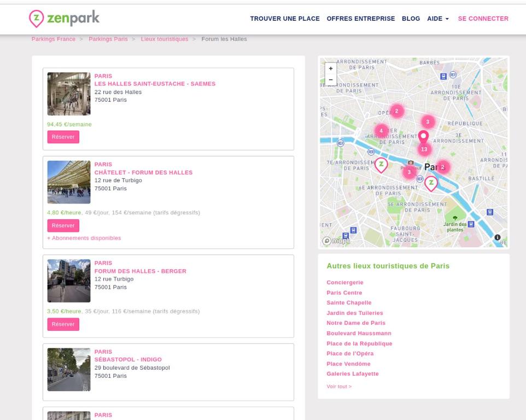The image size is (526, 420).
Task: Open Place de l'Opéra link
Action: [x=350, y=354]
